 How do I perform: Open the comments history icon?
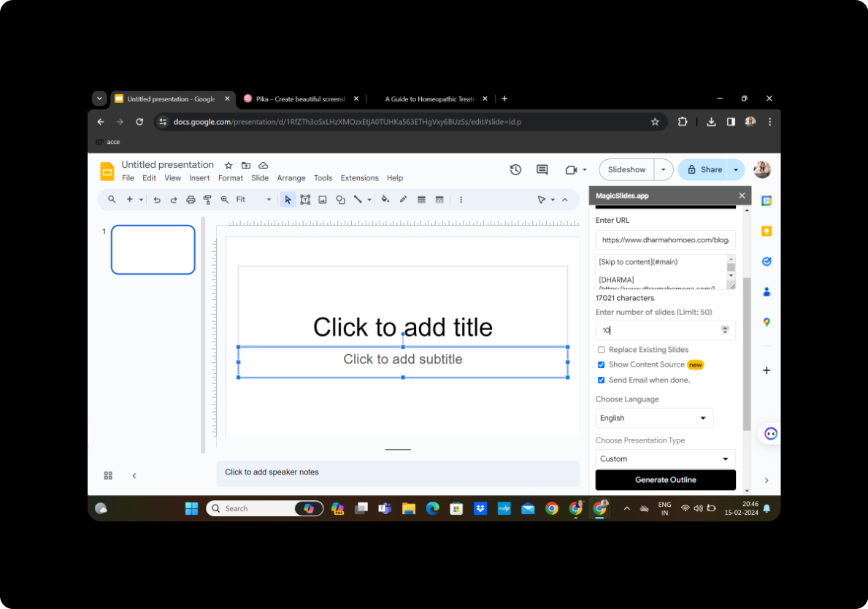(542, 170)
